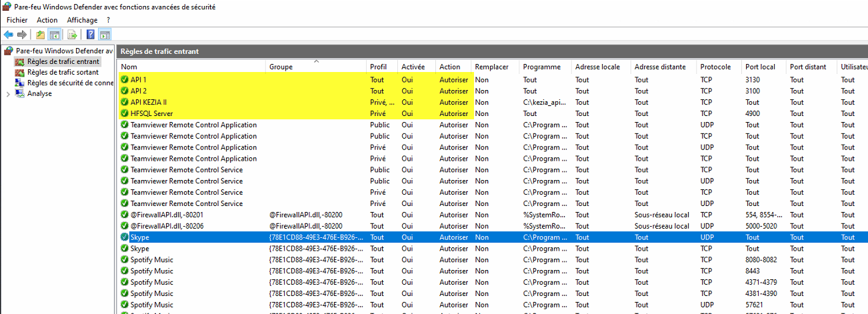Select Règles de trafic sortant in tree
The height and width of the screenshot is (314, 868).
coord(63,73)
